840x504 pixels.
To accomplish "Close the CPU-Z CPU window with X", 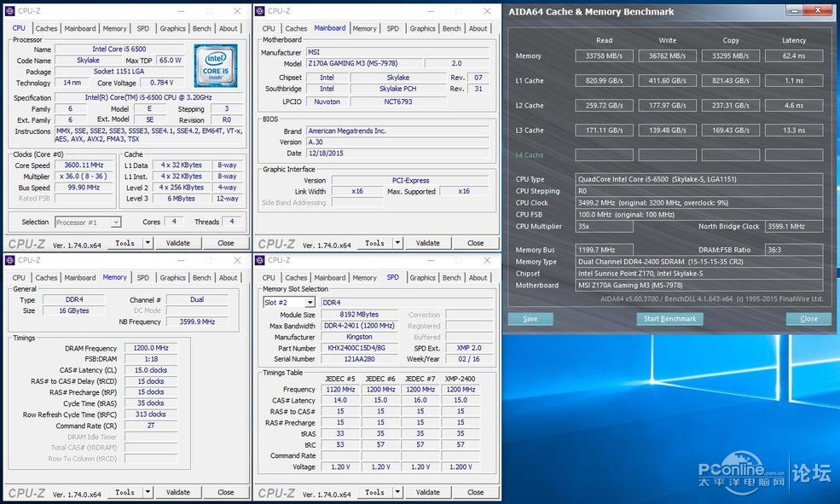I will pos(237,11).
